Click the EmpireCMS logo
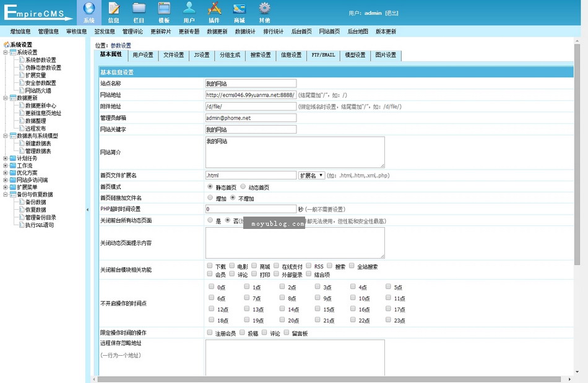The height and width of the screenshot is (383, 588). (38, 12)
